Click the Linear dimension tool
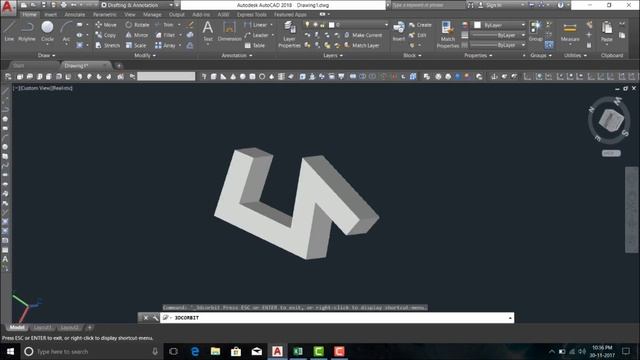Screen dimensions: 640x360 pos(256,25)
